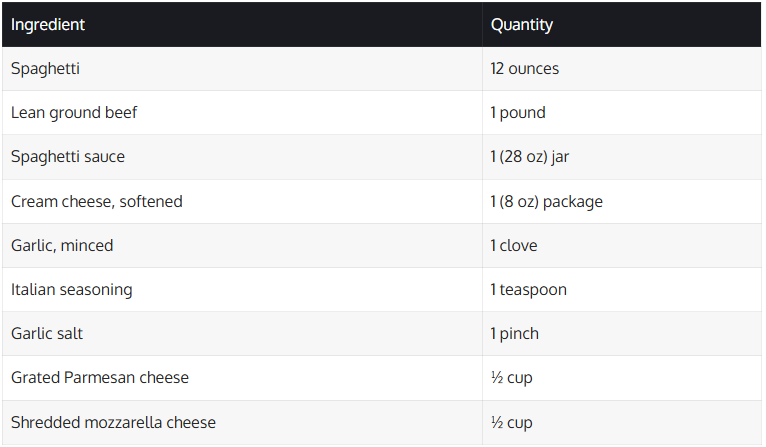Click the 12 ounces quantity cell
The width and height of the screenshot is (766, 447).
525,69
